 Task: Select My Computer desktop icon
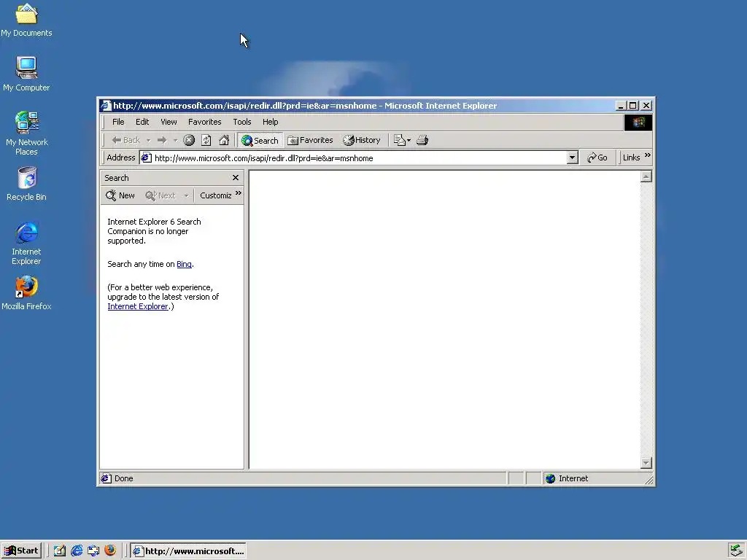coord(26,74)
